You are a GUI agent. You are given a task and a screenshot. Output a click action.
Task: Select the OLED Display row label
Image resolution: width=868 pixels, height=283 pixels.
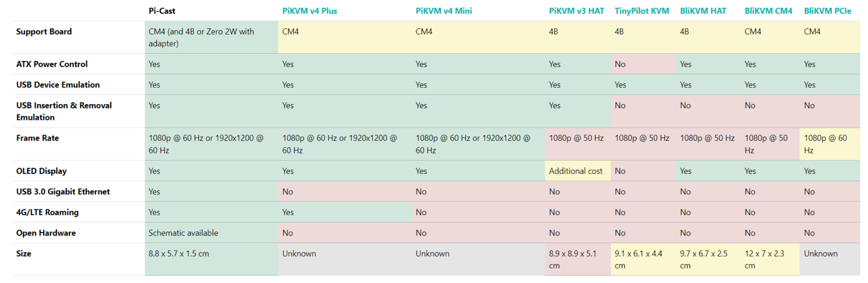coord(43,171)
